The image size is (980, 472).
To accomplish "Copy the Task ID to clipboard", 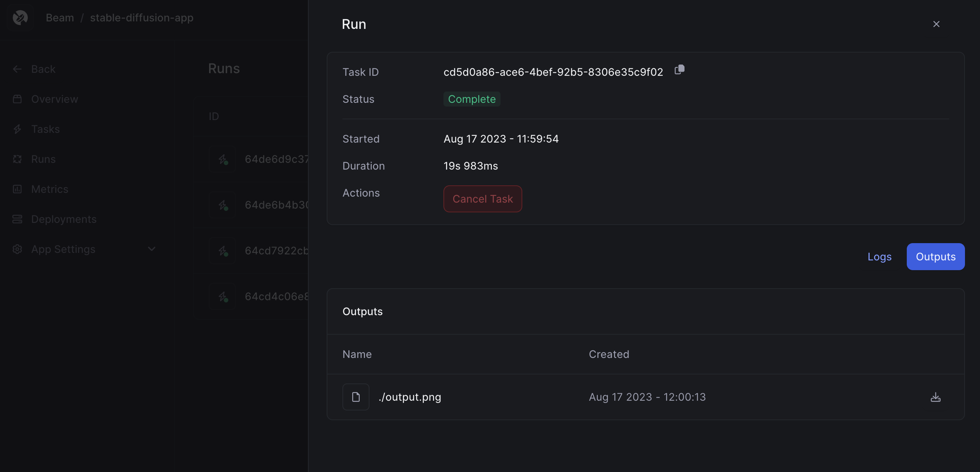I will point(679,70).
